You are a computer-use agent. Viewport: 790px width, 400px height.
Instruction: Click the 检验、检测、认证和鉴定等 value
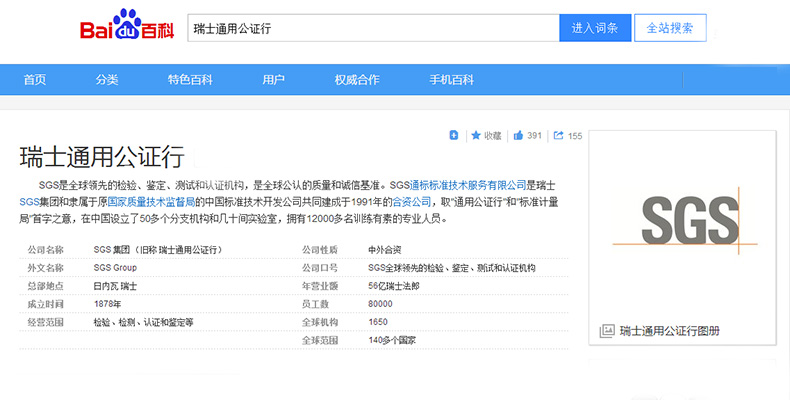click(x=143, y=322)
